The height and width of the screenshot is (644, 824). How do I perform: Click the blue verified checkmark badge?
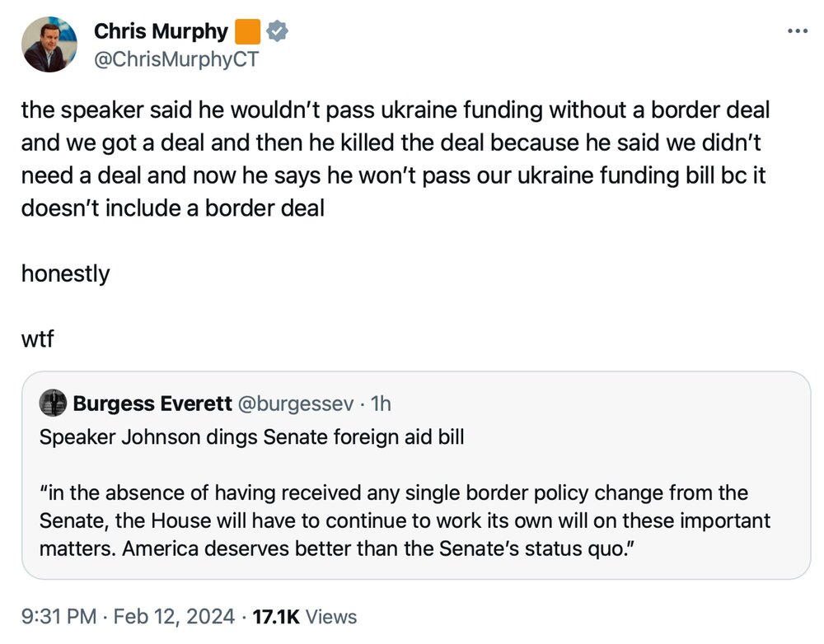pyautogui.click(x=277, y=32)
